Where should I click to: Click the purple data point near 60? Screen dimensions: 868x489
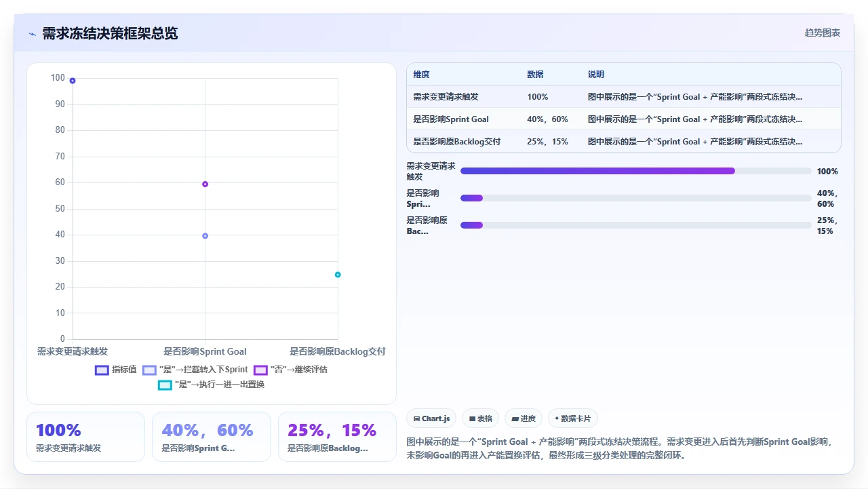point(205,184)
